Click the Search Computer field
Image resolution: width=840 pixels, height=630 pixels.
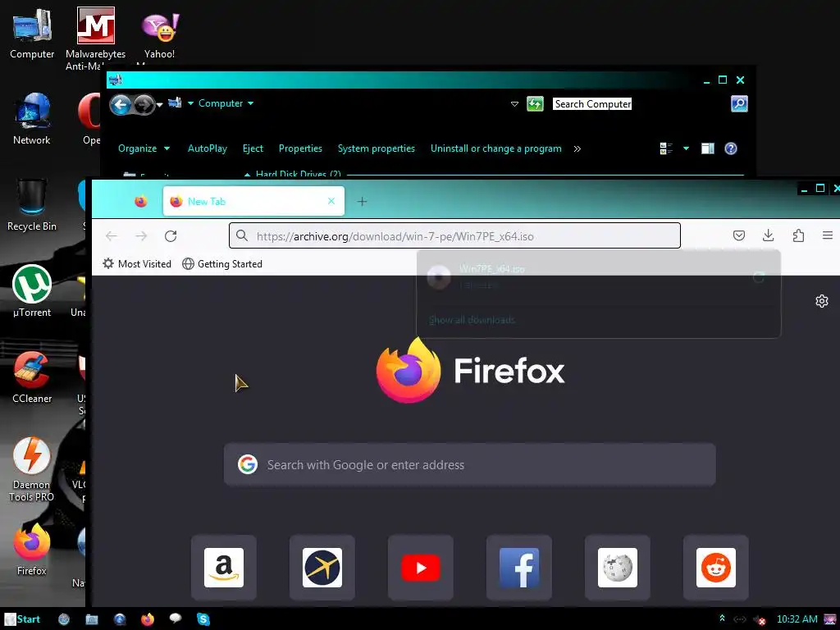point(592,104)
